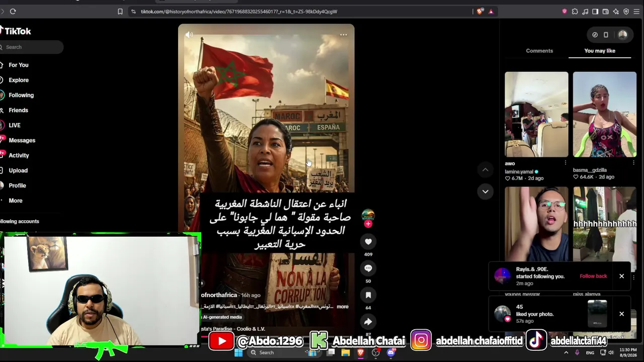Switch to the Comments tab

coord(539,51)
